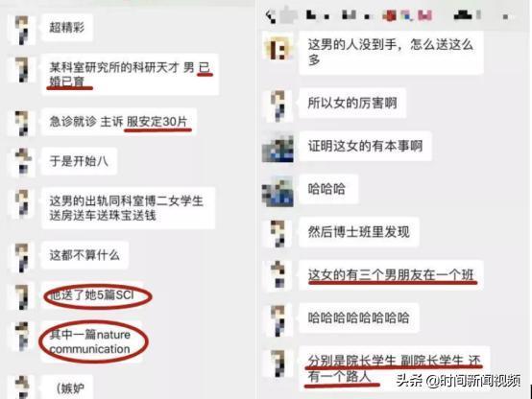Open avatar beside the three-'哈' '哈哈哈' message

click(x=278, y=192)
